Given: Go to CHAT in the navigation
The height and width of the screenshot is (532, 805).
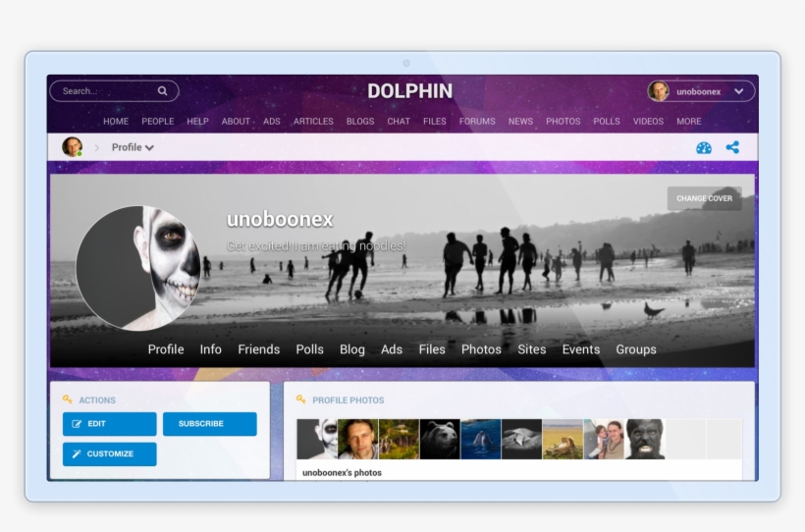Looking at the screenshot, I should (399, 121).
